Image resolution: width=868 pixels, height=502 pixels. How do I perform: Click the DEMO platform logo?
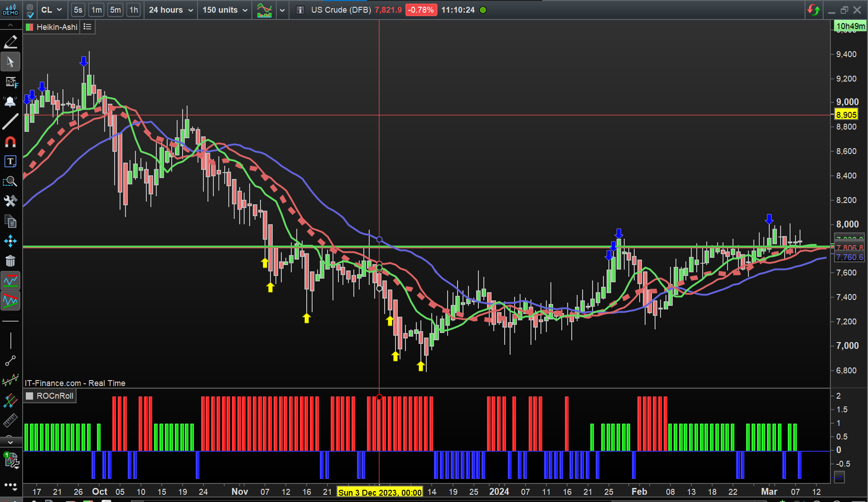[10, 10]
